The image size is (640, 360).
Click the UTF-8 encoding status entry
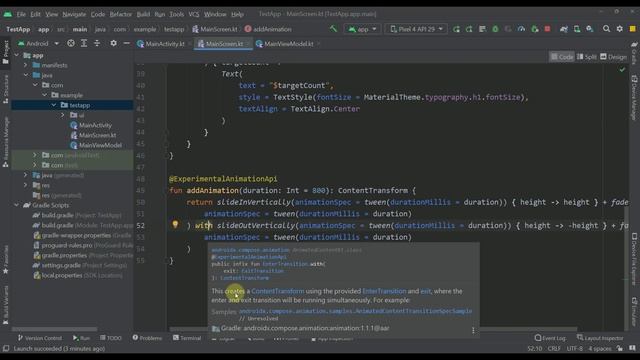pyautogui.click(x=574, y=349)
